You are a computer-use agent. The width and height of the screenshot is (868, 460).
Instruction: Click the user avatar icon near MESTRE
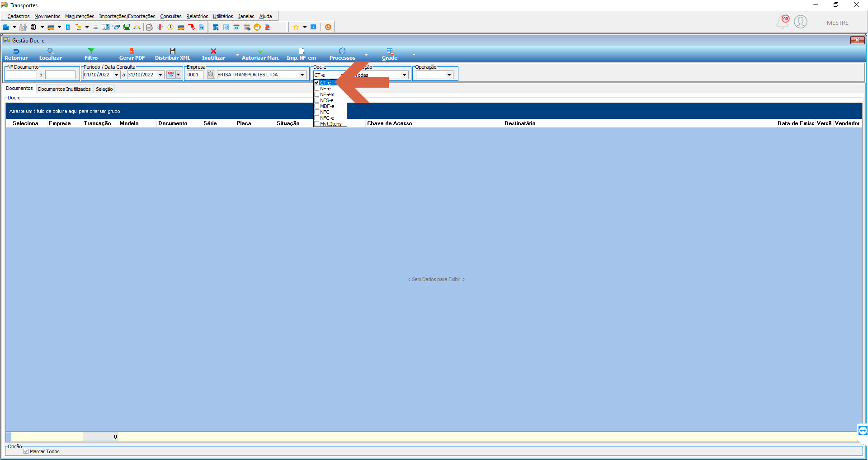(x=801, y=22)
